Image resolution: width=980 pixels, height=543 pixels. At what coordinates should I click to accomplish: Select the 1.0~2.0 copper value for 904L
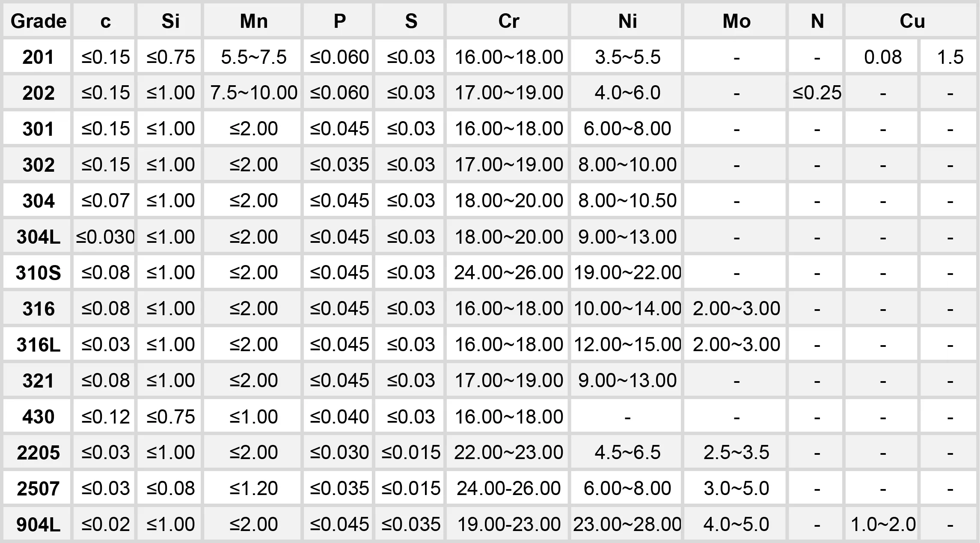(x=883, y=525)
